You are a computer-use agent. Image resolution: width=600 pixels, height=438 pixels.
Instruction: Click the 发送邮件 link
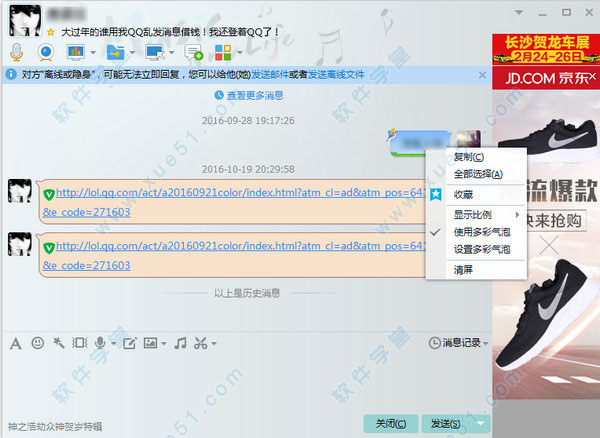[270, 75]
